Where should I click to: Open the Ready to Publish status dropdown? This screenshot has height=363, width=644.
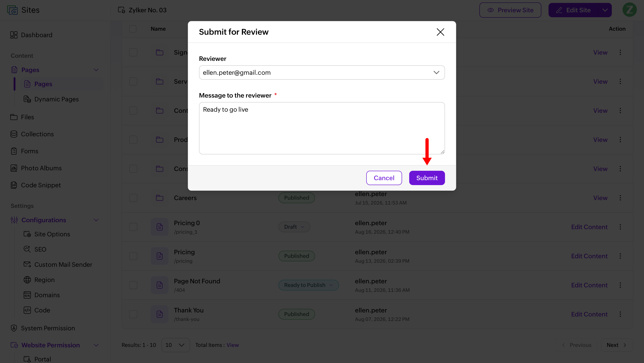click(x=309, y=285)
